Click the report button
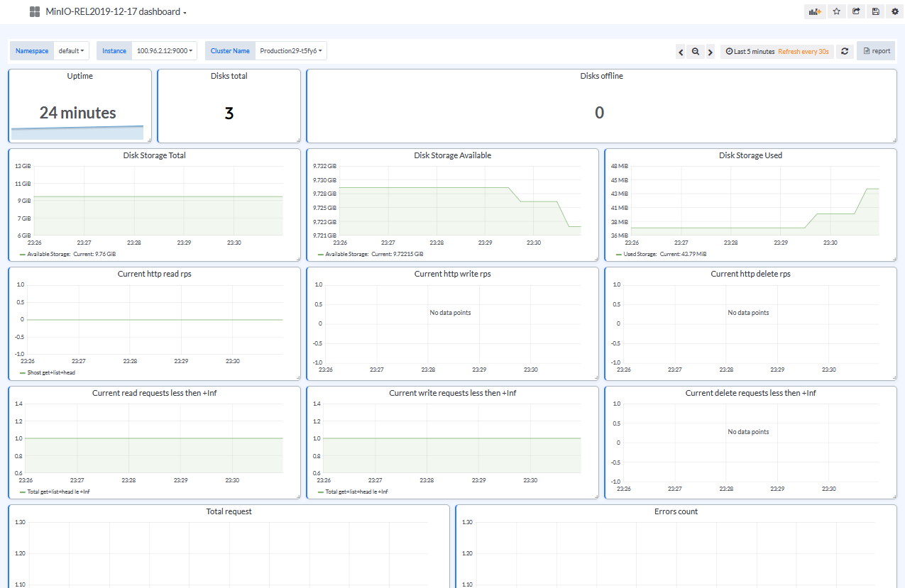905x588 pixels. tap(877, 51)
